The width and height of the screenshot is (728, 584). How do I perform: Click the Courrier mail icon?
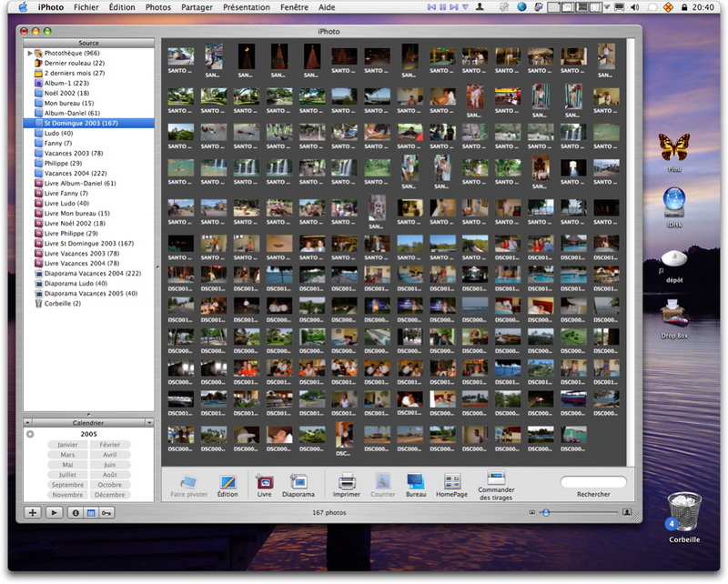382,482
